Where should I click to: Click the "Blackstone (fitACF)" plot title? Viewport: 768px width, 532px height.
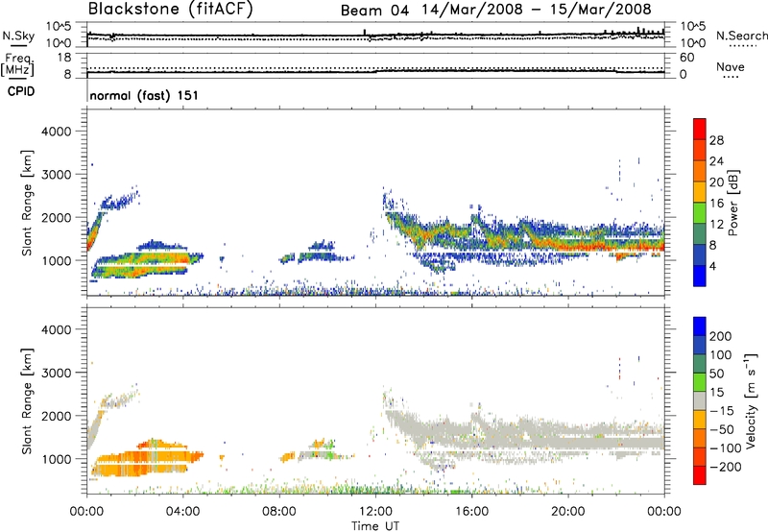pyautogui.click(x=171, y=9)
